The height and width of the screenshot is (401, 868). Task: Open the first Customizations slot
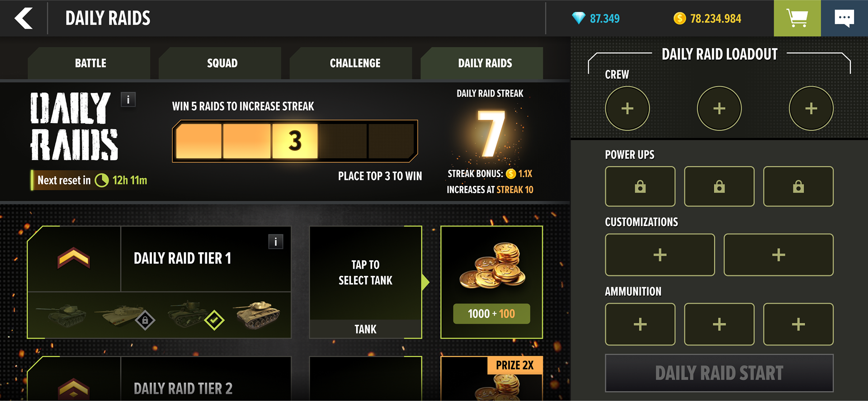tap(660, 255)
